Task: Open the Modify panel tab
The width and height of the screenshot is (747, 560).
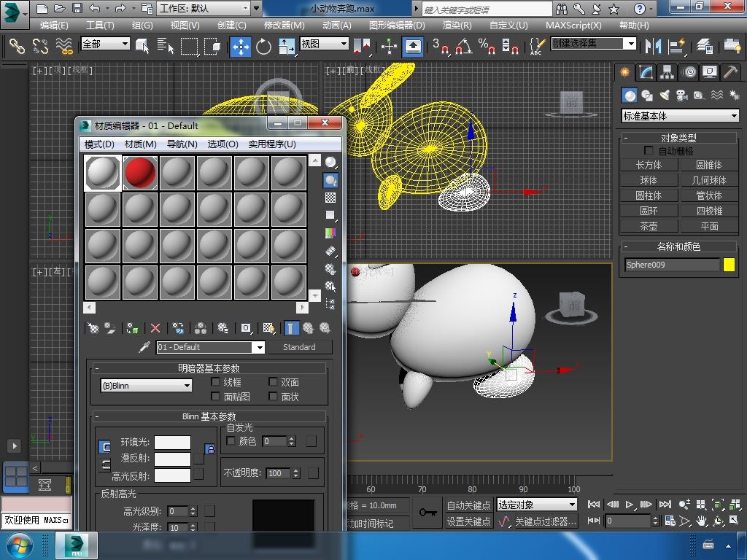Action: pyautogui.click(x=646, y=72)
